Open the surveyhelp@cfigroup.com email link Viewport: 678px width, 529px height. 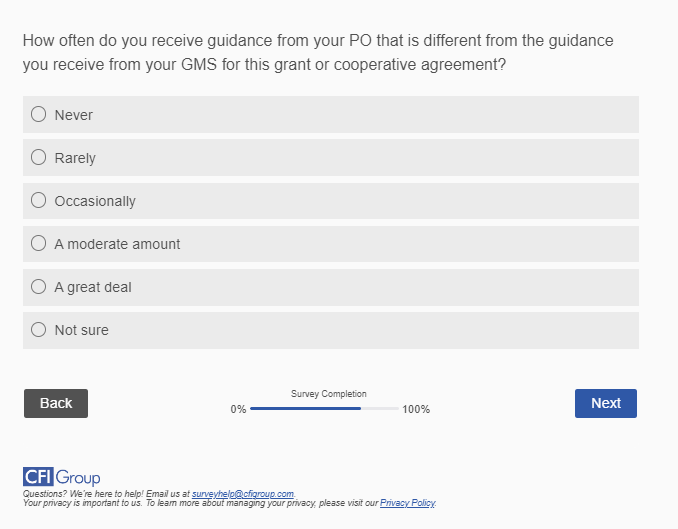coord(243,494)
